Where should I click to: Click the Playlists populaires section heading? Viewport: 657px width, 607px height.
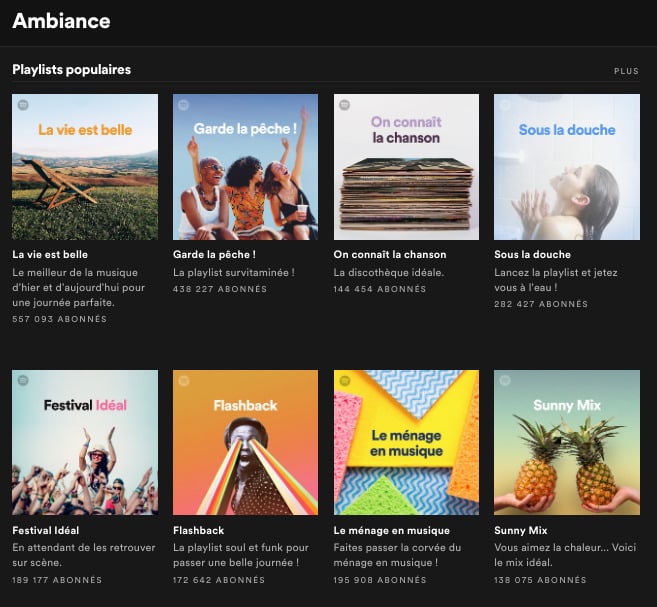click(72, 70)
